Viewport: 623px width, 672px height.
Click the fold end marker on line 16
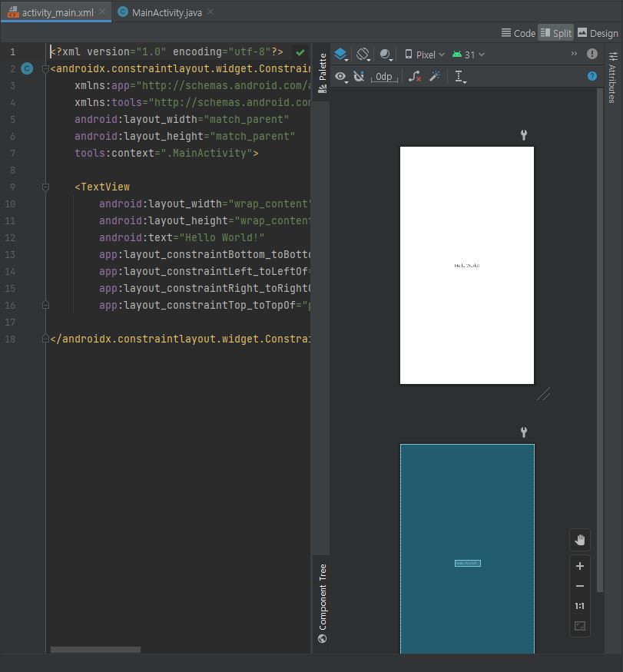pyautogui.click(x=45, y=305)
